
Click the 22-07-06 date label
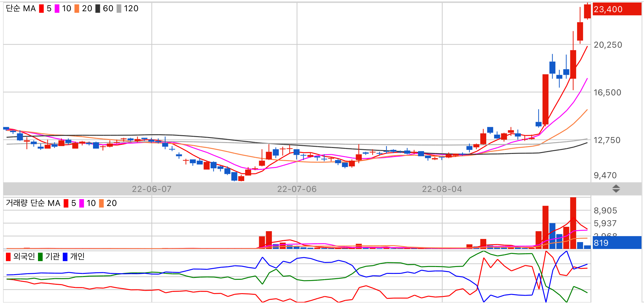[297, 189]
